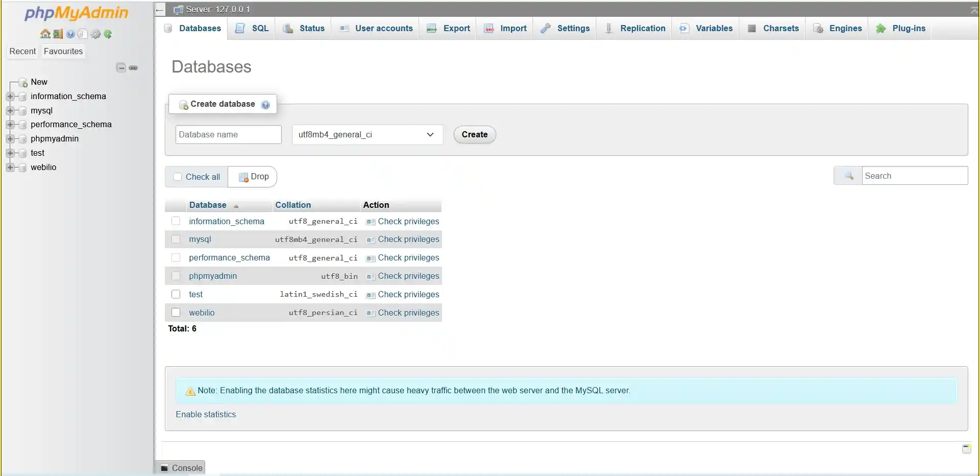Click the Log out door icon
This screenshot has width=980, height=476.
click(x=58, y=34)
